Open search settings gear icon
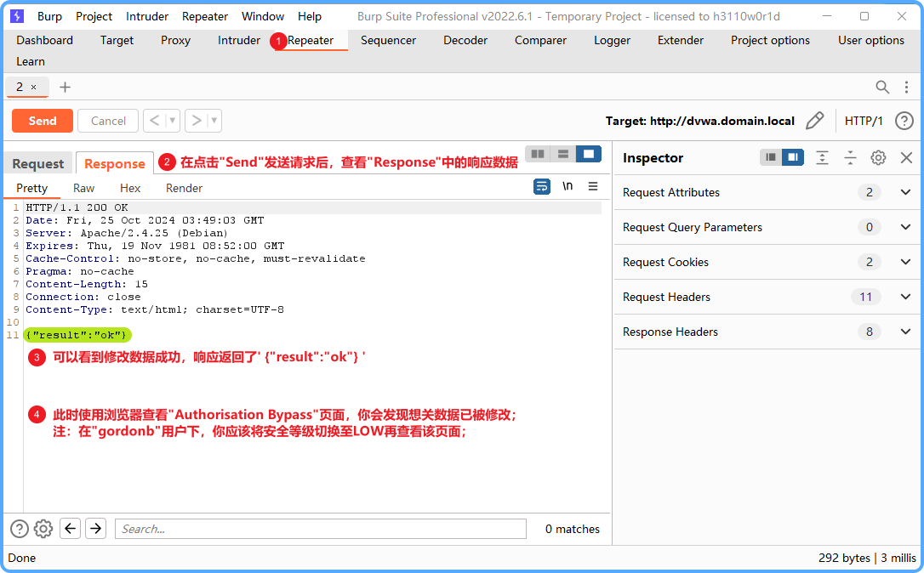Viewport: 924px width, 573px height. pos(43,529)
